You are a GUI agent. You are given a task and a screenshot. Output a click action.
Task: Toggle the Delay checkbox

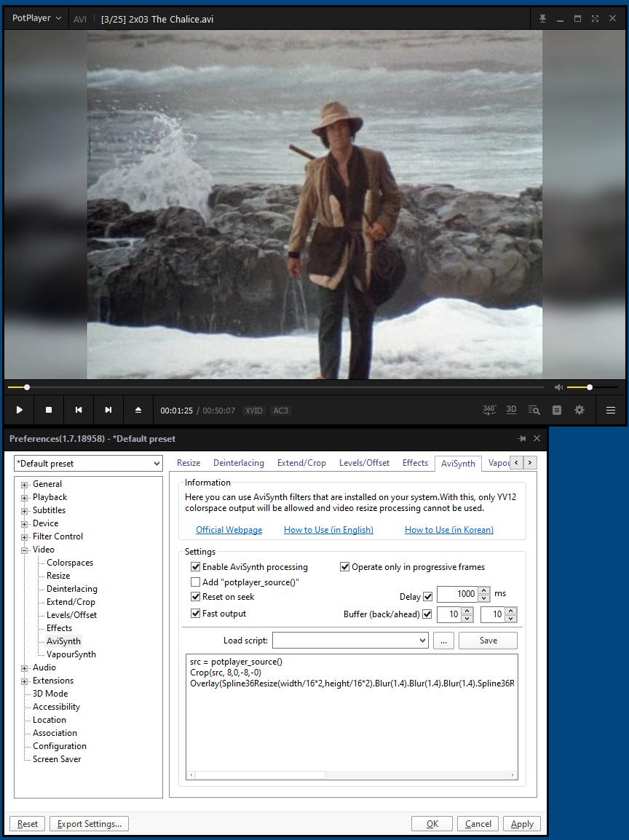coord(427,596)
